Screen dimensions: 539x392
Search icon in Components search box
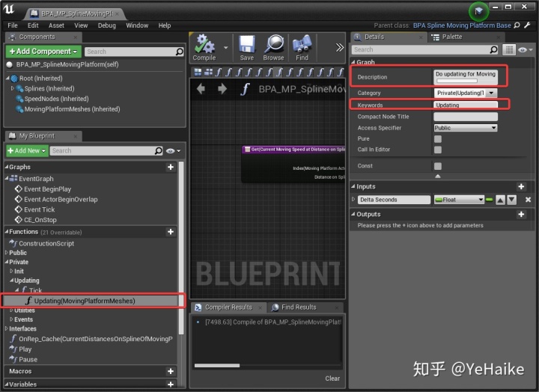click(180, 52)
